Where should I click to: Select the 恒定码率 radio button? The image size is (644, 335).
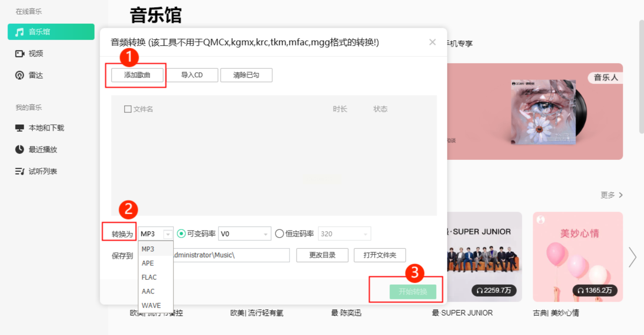(279, 234)
